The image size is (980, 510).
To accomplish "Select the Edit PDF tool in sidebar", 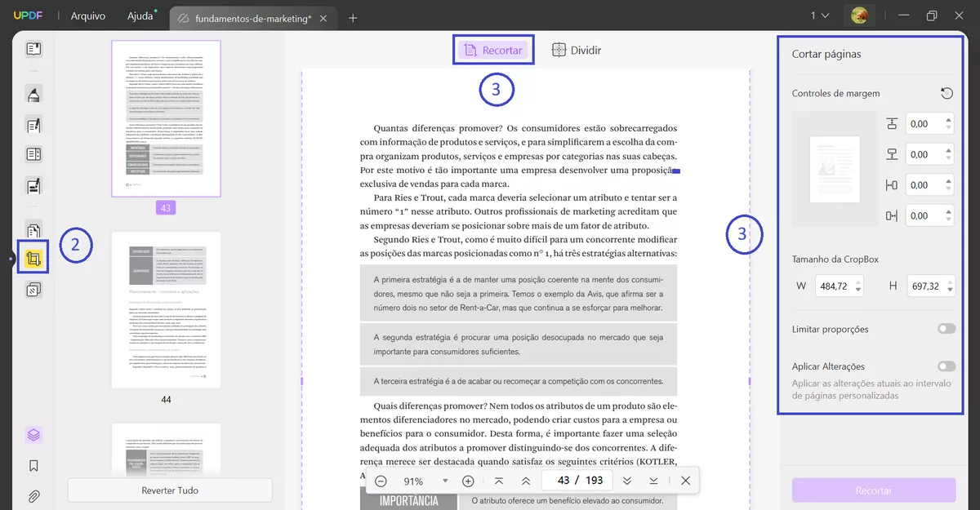I will pyautogui.click(x=33, y=125).
